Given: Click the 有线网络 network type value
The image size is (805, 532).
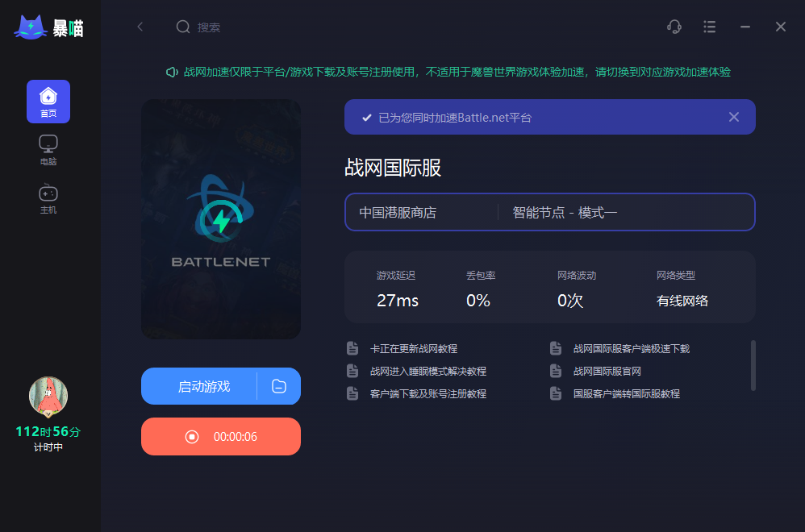Looking at the screenshot, I should 682,301.
